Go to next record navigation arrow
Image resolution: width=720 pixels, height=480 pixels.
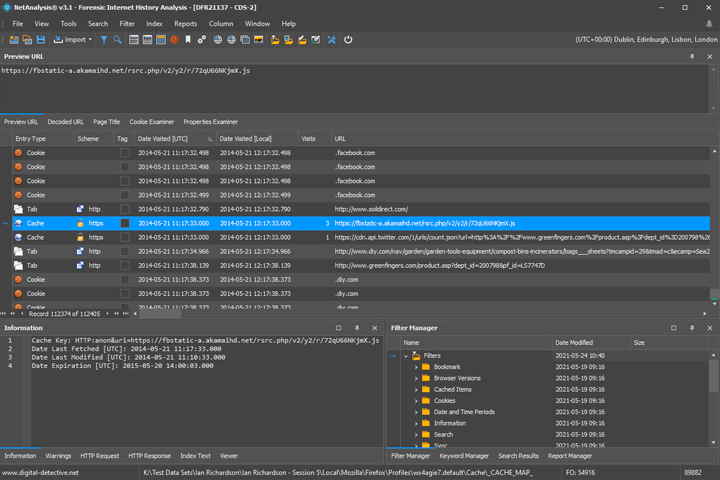(x=107, y=314)
